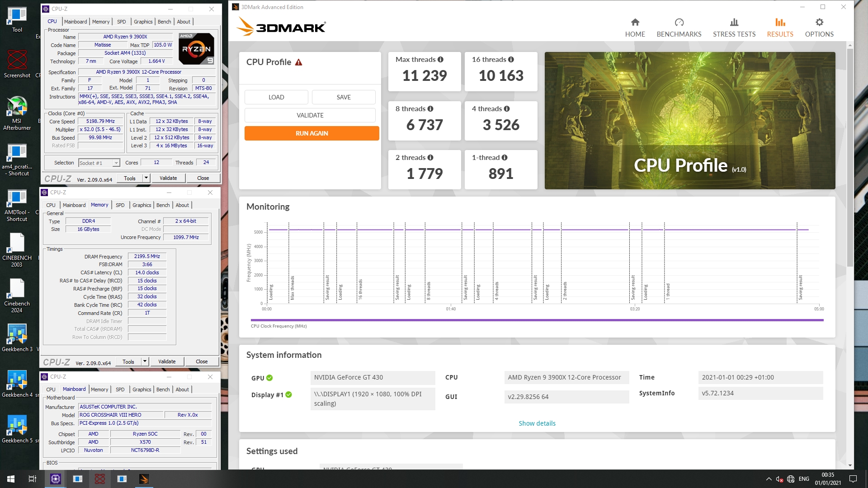Open Geekbench 5 desktop shortcut
Viewport: 868px width, 488px height.
pyautogui.click(x=17, y=429)
